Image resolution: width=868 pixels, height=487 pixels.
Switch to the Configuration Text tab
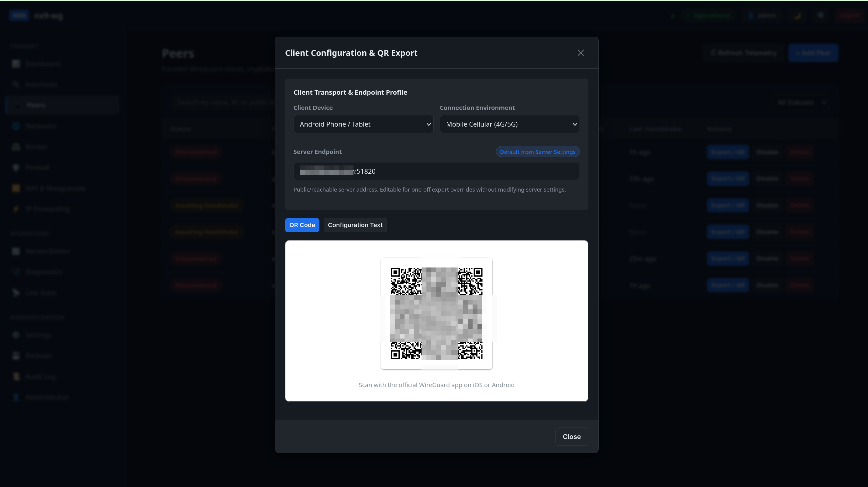(355, 225)
